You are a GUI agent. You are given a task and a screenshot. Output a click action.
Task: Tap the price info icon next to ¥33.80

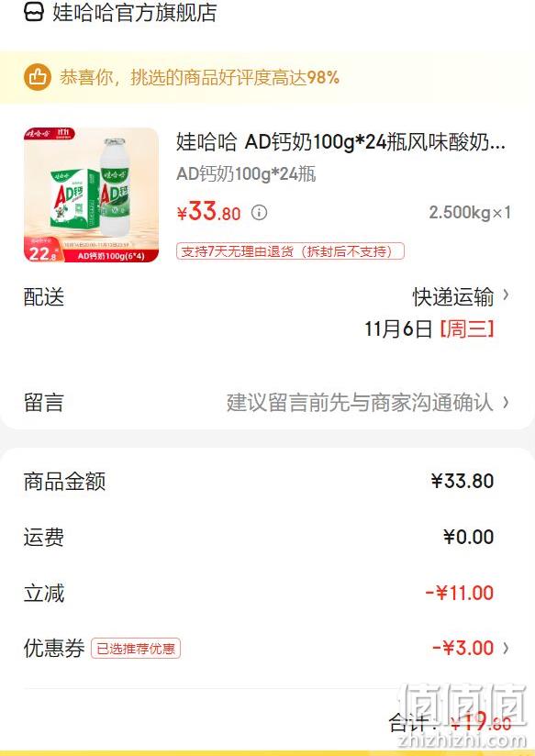pos(259,212)
